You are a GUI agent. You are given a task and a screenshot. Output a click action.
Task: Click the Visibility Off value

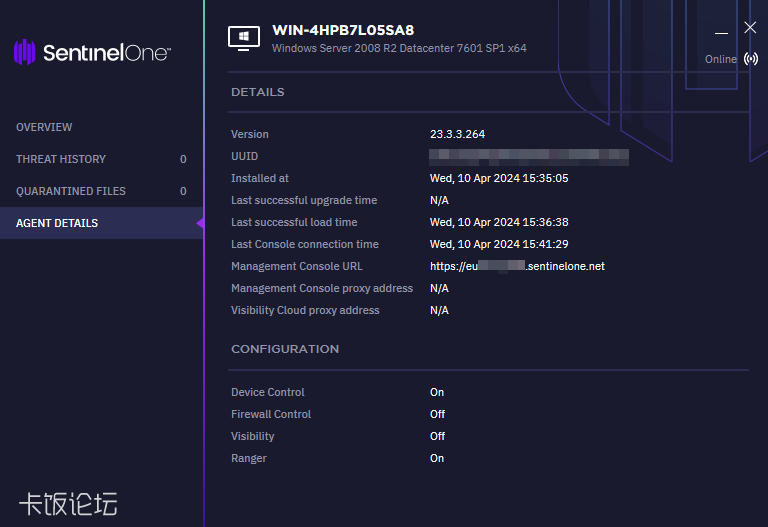pos(437,436)
